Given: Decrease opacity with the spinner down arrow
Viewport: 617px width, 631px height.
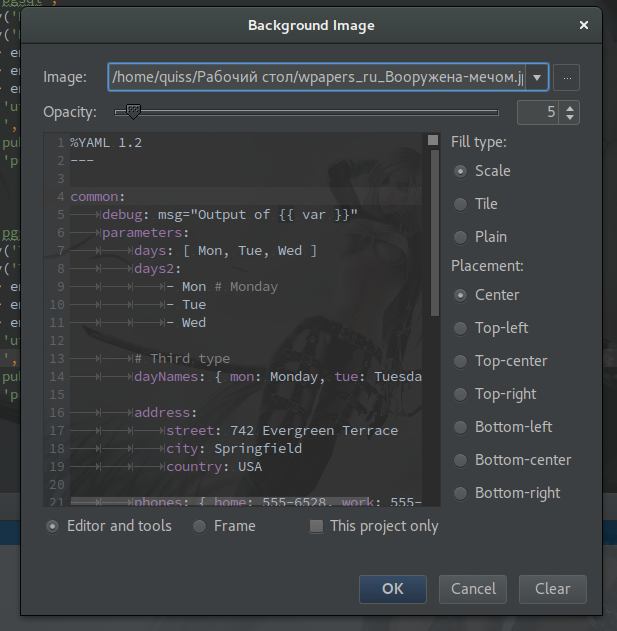Looking at the screenshot, I should pos(570,118).
